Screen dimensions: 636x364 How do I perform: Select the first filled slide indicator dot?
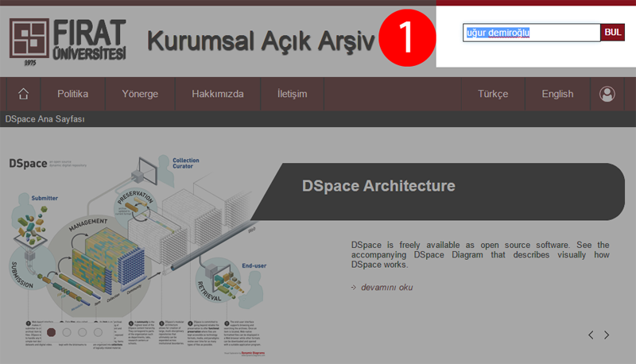[x=51, y=332]
